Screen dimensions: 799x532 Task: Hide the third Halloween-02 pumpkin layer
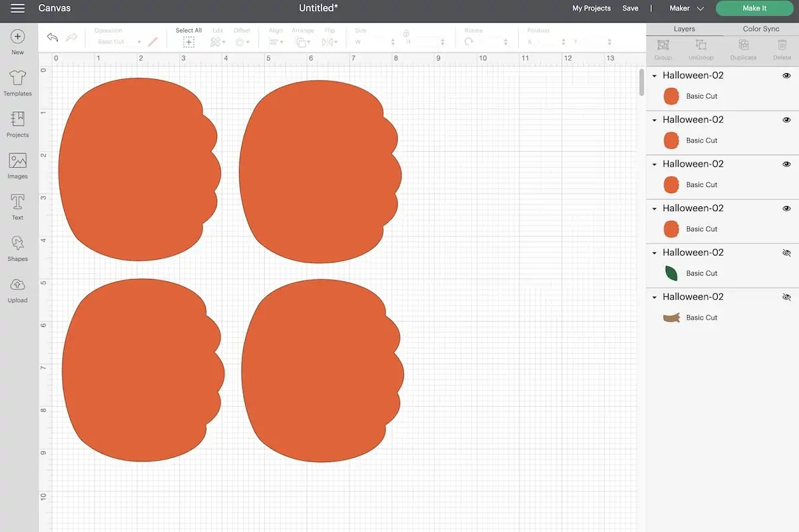[x=786, y=164]
